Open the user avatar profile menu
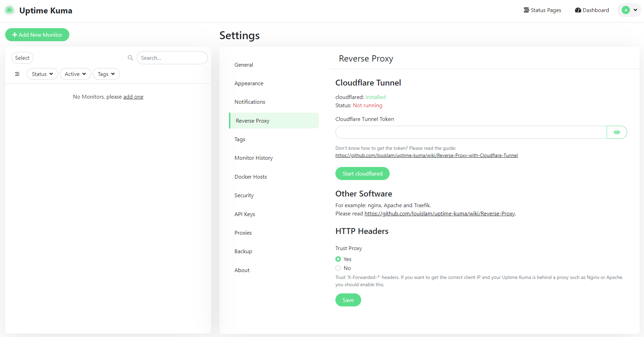 pyautogui.click(x=629, y=10)
